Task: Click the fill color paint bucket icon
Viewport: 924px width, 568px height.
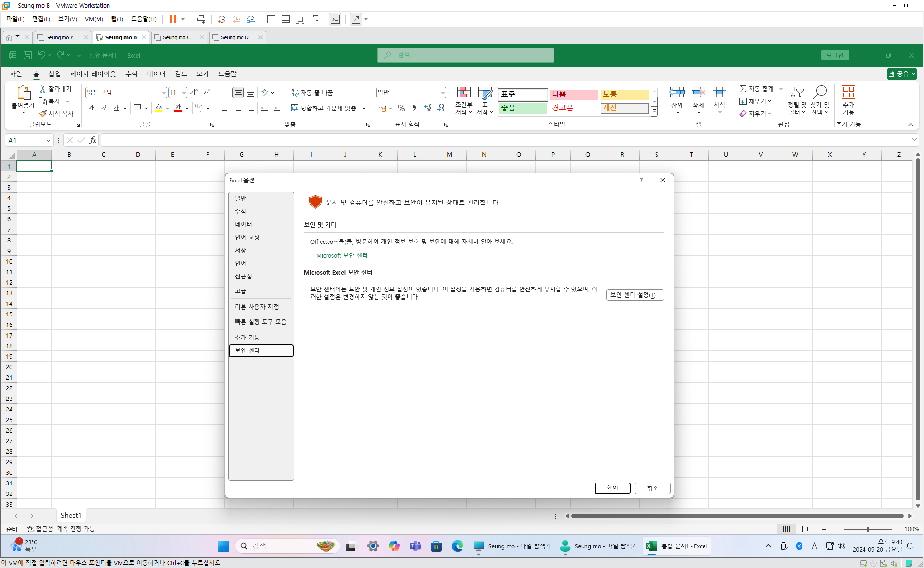Action: point(158,108)
